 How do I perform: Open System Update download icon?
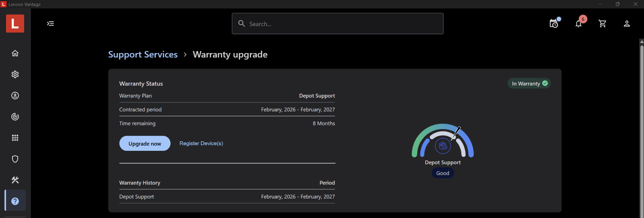pyautogui.click(x=15, y=95)
